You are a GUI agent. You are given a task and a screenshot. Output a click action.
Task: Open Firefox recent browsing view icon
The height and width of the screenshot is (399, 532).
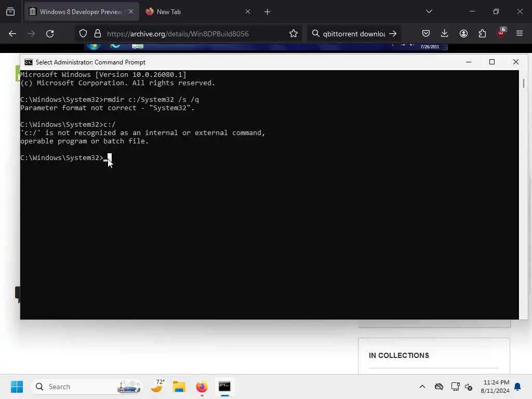coord(10,12)
